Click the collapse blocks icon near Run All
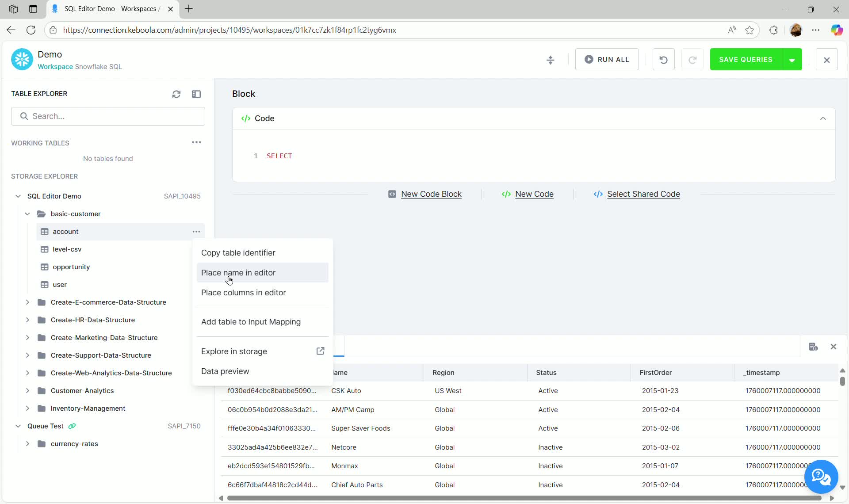Image resolution: width=849 pixels, height=504 pixels. [x=551, y=60]
